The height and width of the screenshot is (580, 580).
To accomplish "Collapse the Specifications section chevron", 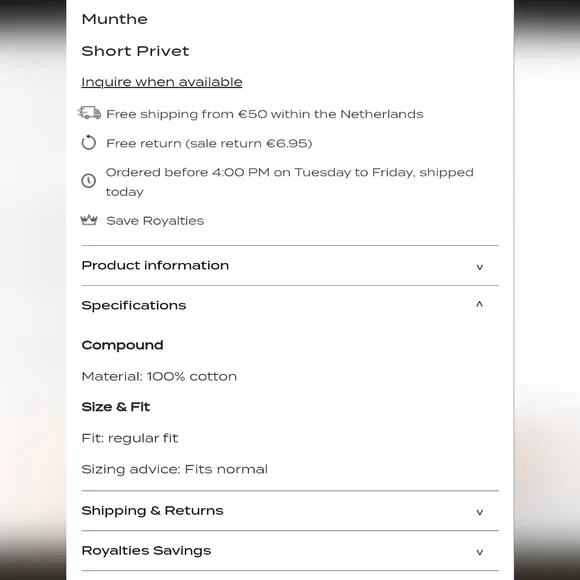I will pos(480,304).
